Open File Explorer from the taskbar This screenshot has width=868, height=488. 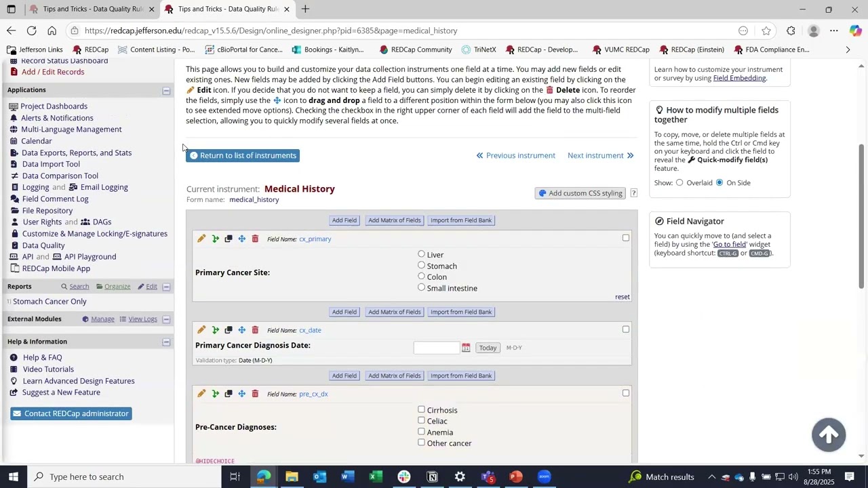pos(292,476)
